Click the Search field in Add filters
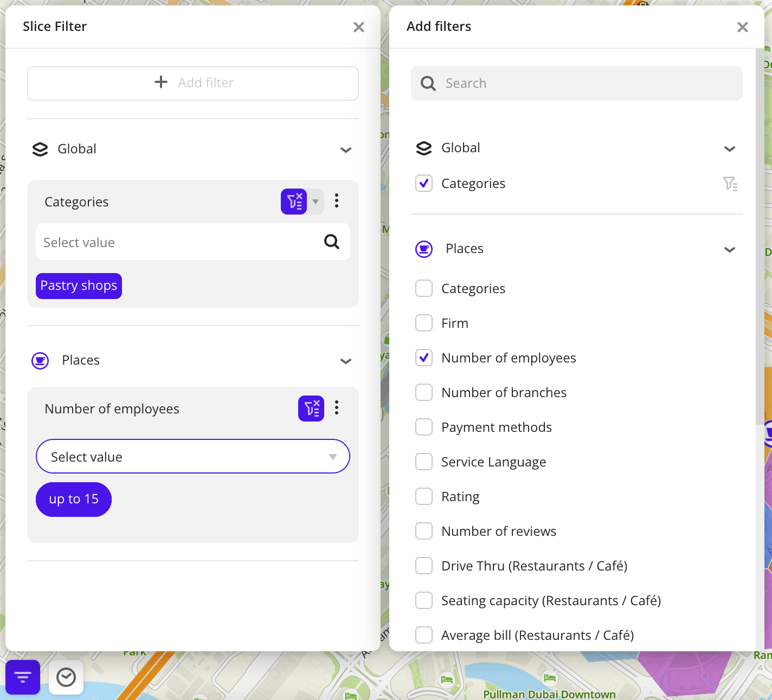Screen dimensions: 772x700 [576, 83]
